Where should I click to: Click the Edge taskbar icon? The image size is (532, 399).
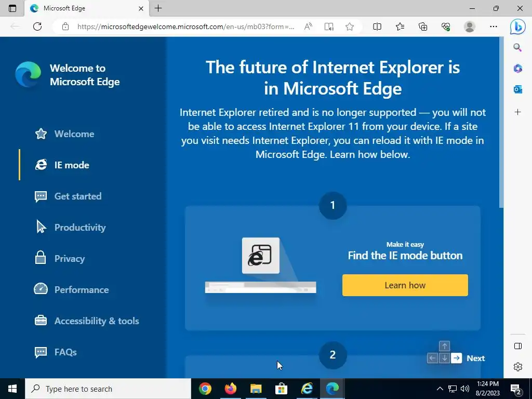[x=332, y=389]
